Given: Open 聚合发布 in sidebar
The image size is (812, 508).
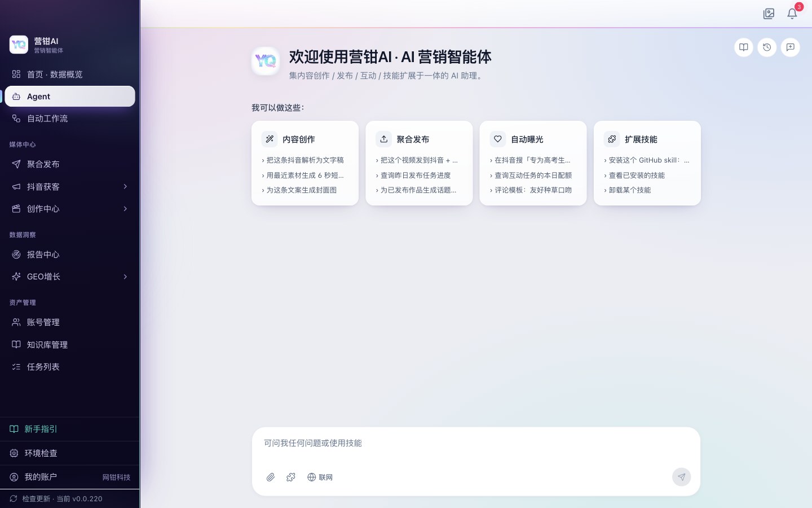Looking at the screenshot, I should [70, 164].
